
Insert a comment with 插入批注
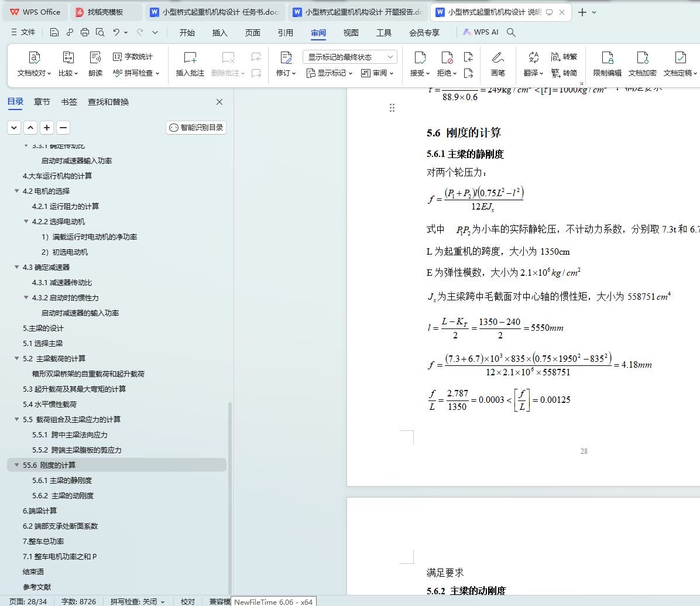click(190, 64)
